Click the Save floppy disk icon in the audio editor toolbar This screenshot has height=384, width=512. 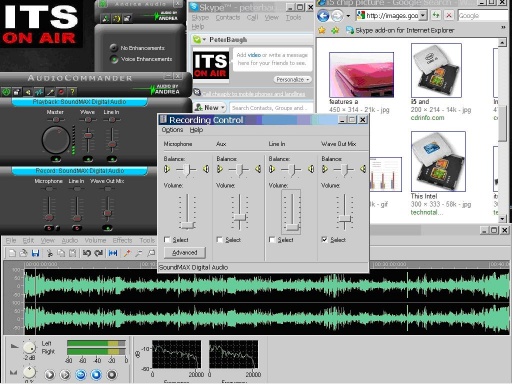pos(35,253)
